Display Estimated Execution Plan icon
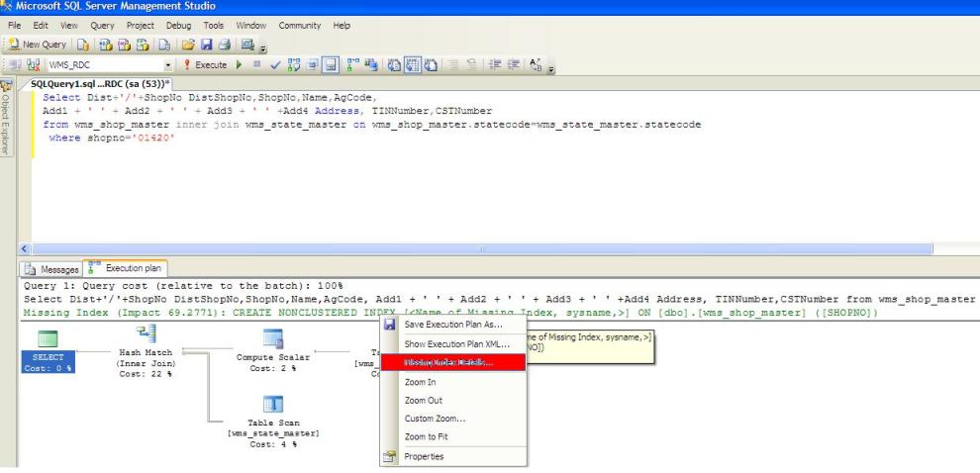Screen dimensions: 980x473 pos(294,65)
